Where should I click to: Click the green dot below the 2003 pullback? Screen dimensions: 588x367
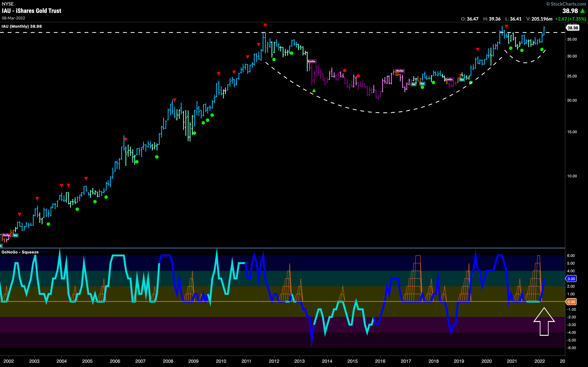48,224
